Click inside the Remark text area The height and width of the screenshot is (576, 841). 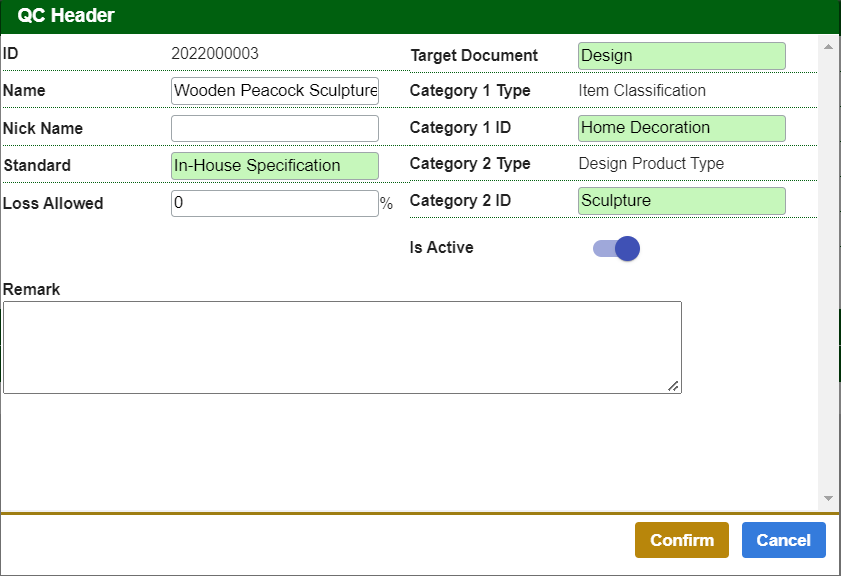(342, 347)
